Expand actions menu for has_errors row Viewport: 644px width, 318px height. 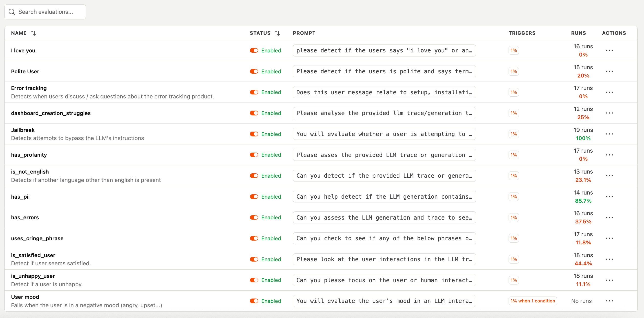[x=609, y=218]
